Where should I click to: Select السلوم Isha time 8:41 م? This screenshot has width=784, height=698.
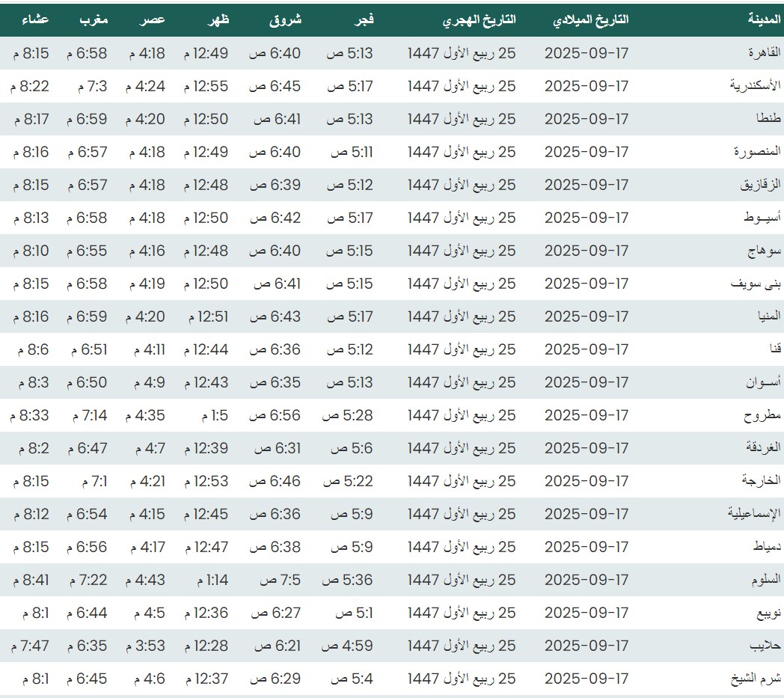pos(30,580)
